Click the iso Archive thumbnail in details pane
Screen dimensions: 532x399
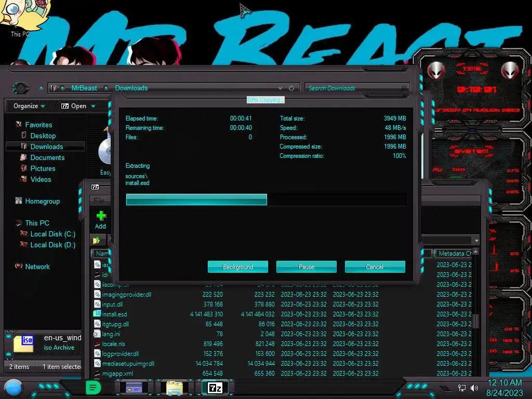tap(24, 343)
